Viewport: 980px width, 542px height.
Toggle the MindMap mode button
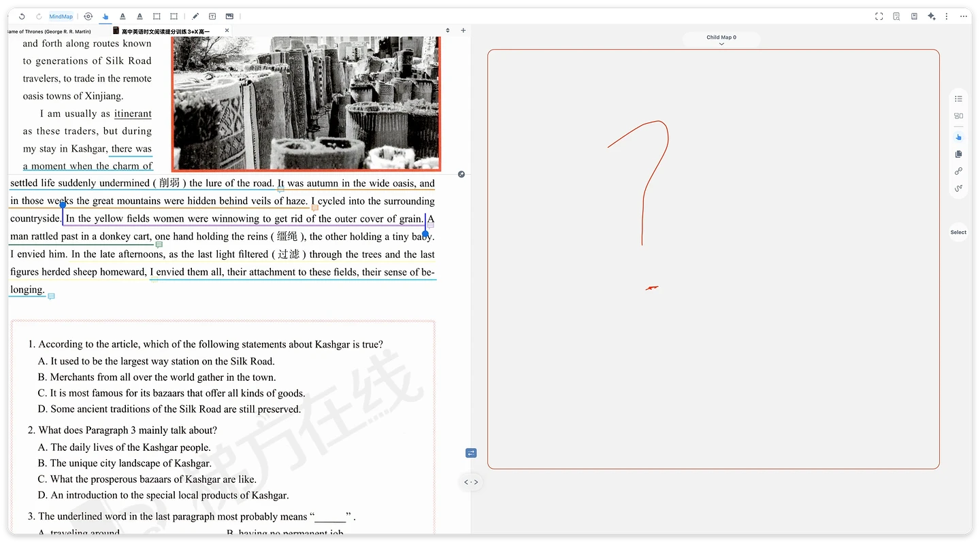pyautogui.click(x=61, y=16)
